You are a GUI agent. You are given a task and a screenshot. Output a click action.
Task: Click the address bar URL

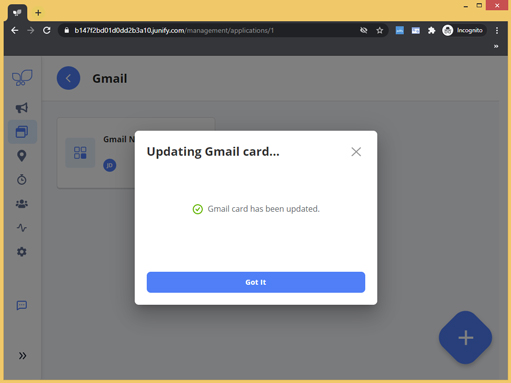click(174, 30)
